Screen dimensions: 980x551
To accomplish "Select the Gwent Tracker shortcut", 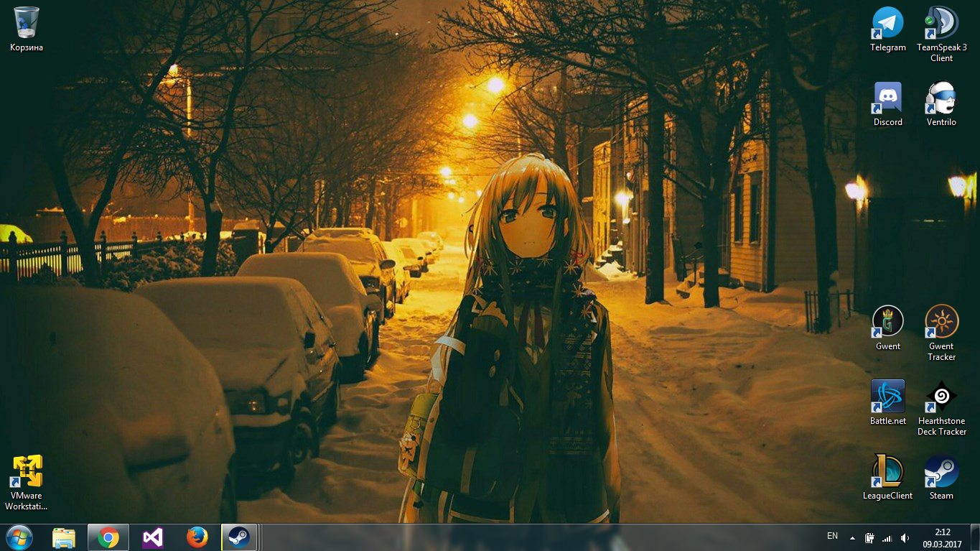I will point(941,333).
